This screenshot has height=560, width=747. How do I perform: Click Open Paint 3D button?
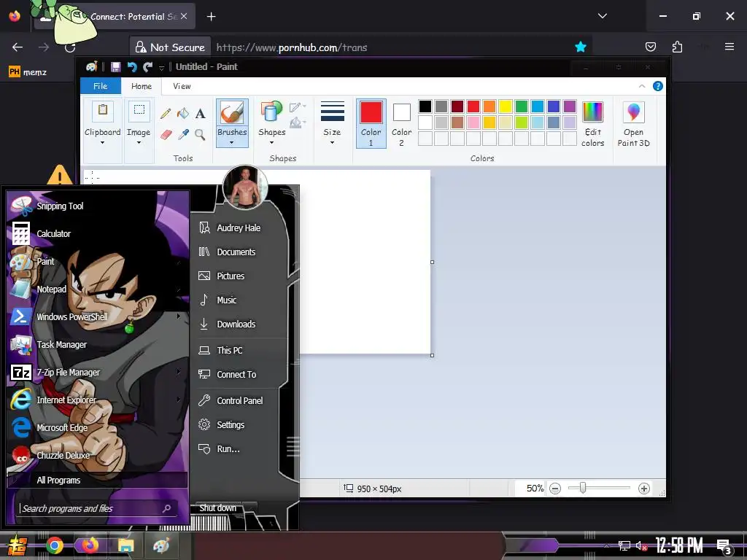point(634,124)
